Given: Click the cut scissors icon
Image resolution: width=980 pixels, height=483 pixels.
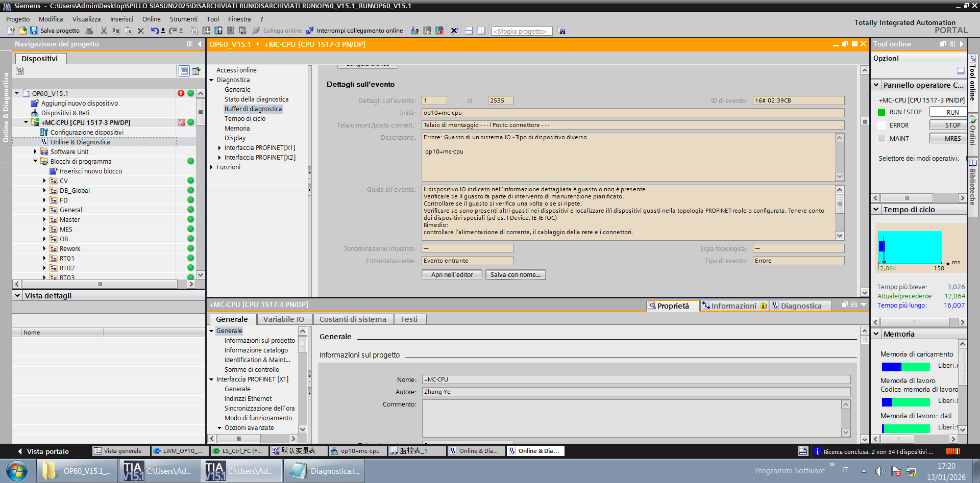Looking at the screenshot, I should [x=104, y=31].
